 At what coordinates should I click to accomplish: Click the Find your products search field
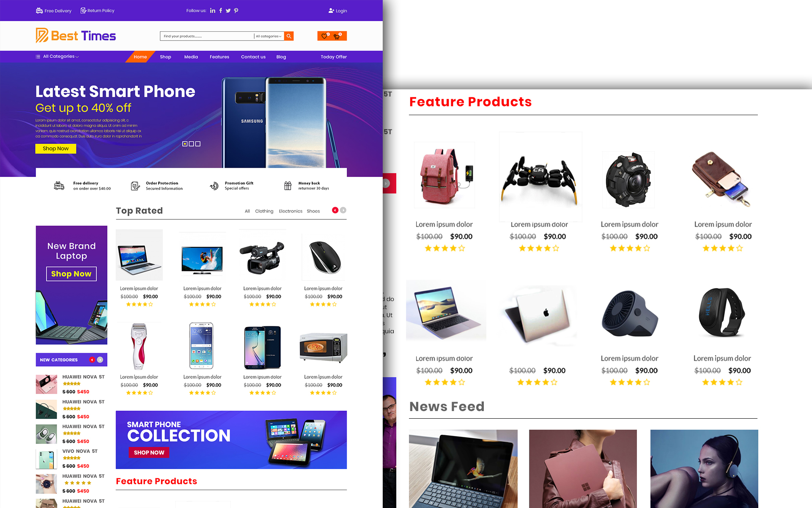coord(207,36)
